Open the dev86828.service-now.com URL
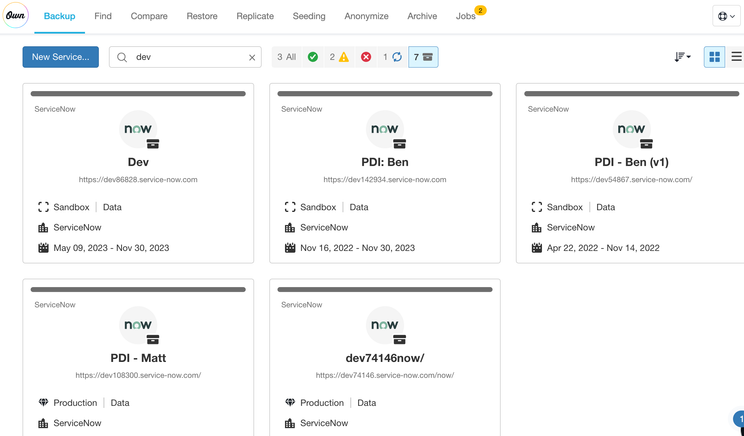 (x=138, y=180)
